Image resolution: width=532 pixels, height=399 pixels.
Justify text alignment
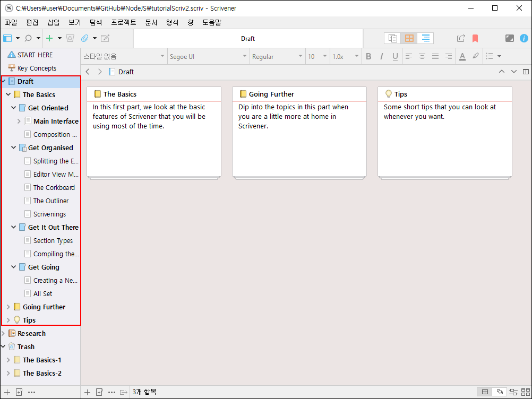click(435, 56)
